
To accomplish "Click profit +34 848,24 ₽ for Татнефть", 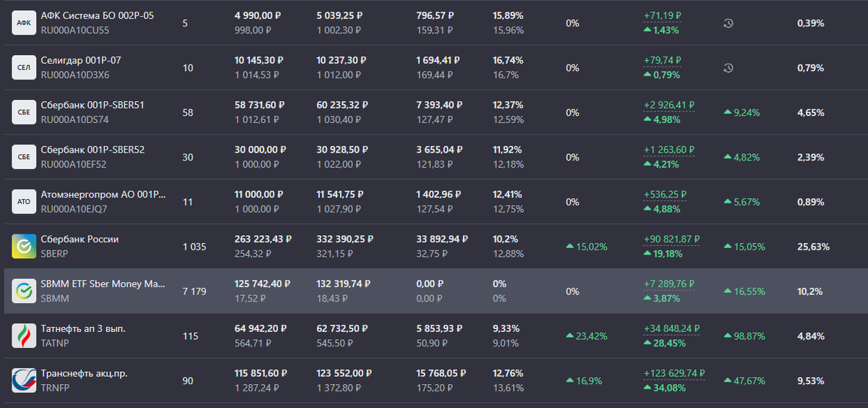I will tap(671, 329).
